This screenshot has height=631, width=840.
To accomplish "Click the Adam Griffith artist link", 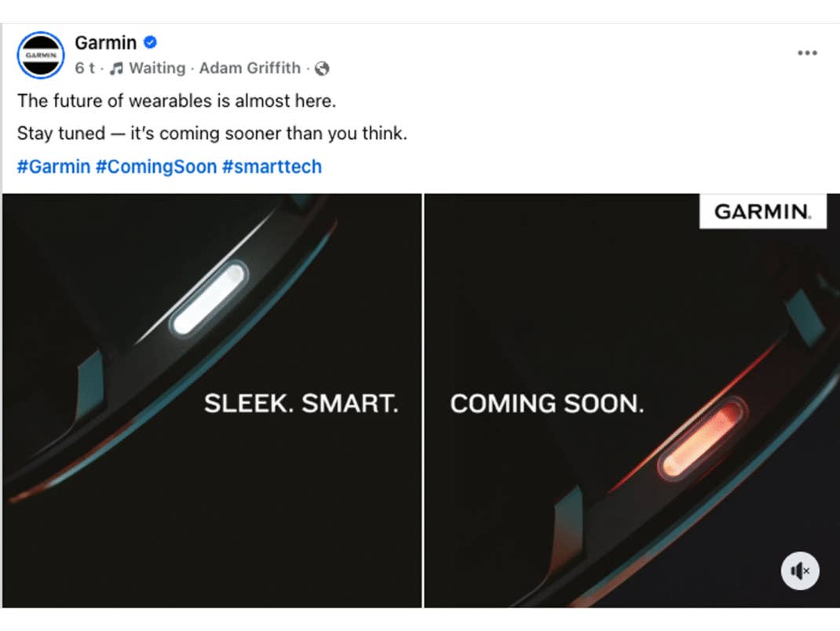I will (x=250, y=68).
